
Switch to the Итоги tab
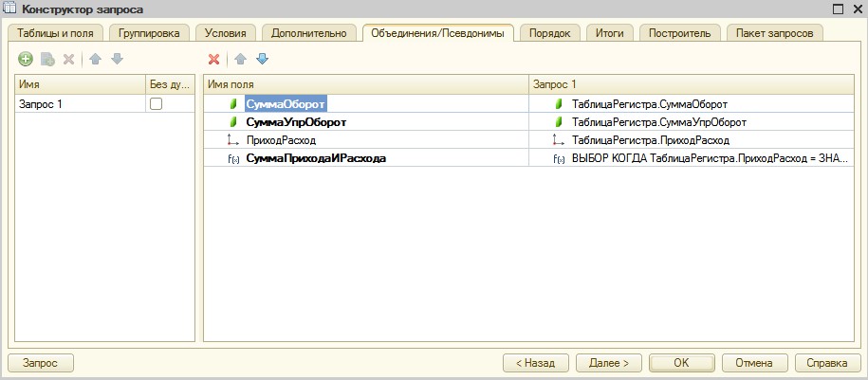[x=609, y=33]
